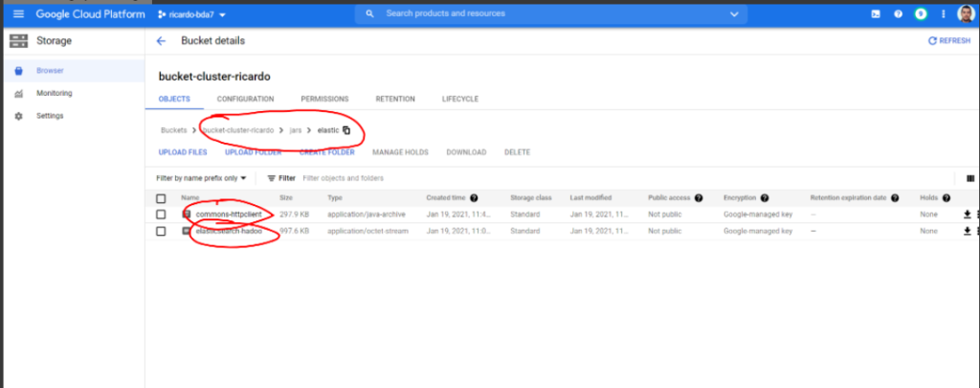
Task: Show help for Encryption column
Action: [765, 197]
